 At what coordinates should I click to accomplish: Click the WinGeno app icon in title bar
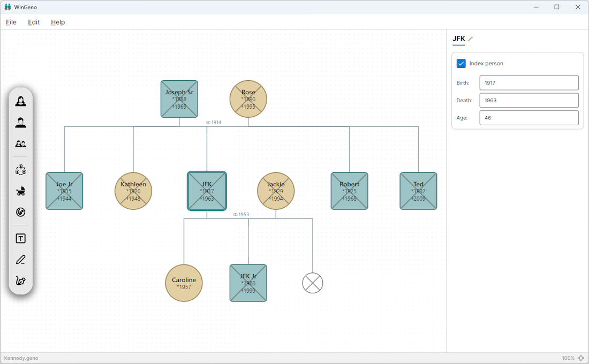tap(7, 7)
